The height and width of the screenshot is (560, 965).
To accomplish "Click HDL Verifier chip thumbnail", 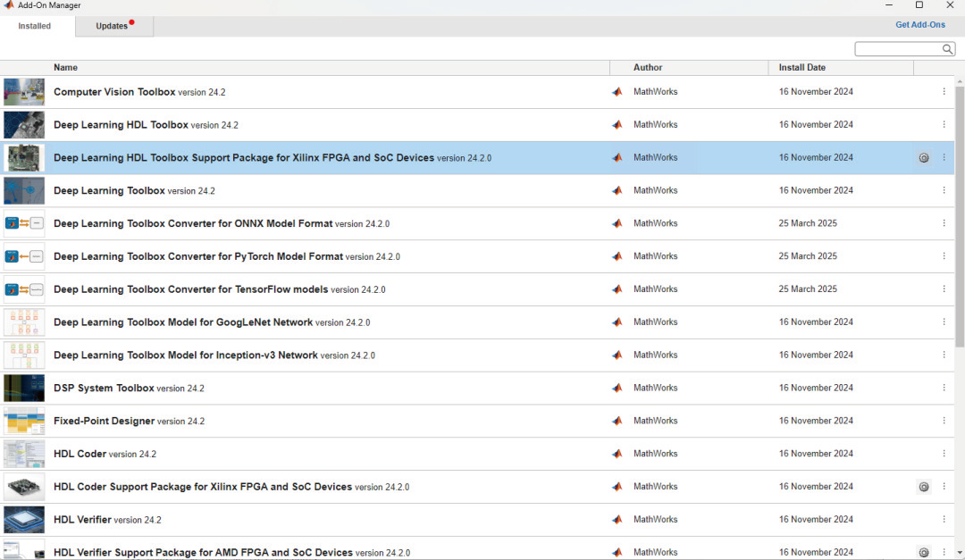I will click(x=24, y=520).
